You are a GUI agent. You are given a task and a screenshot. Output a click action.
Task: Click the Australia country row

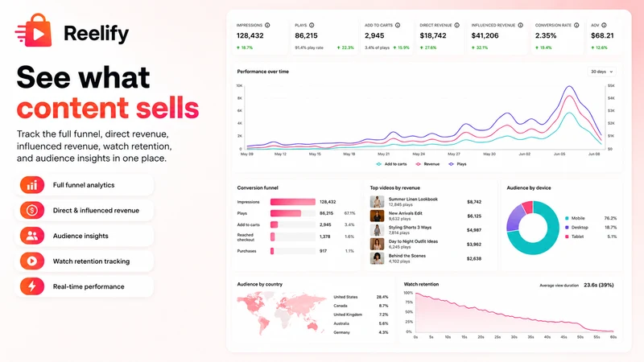(361, 323)
